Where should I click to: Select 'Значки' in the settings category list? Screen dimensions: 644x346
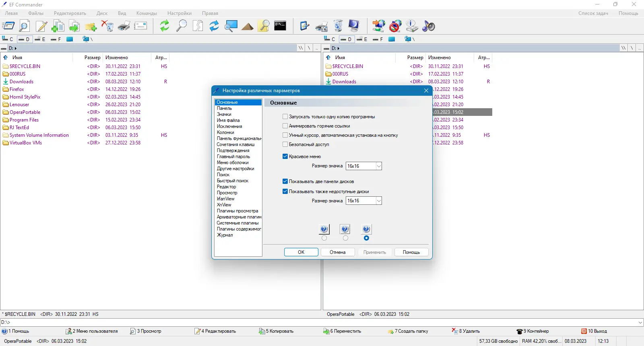(x=224, y=114)
